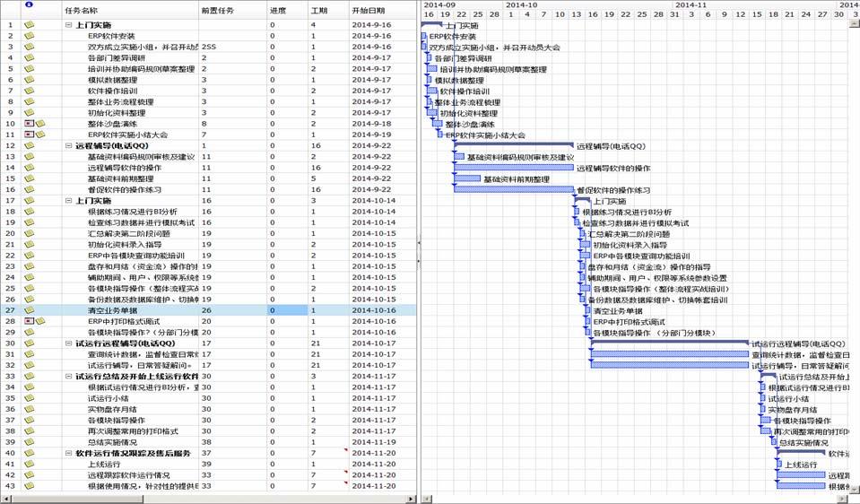The width and height of the screenshot is (860, 504).
Task: Click the task table's left scroll arrow
Action: 5,499
